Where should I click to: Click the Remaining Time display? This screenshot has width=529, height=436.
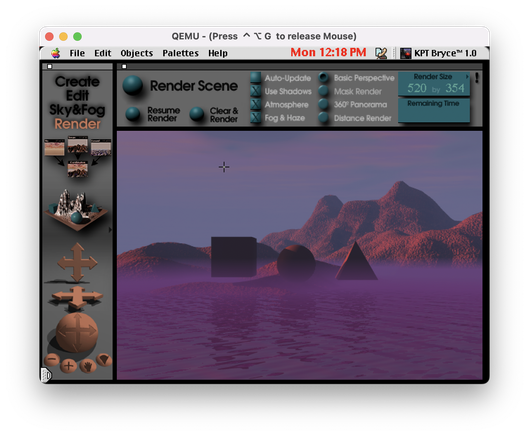[x=434, y=110]
